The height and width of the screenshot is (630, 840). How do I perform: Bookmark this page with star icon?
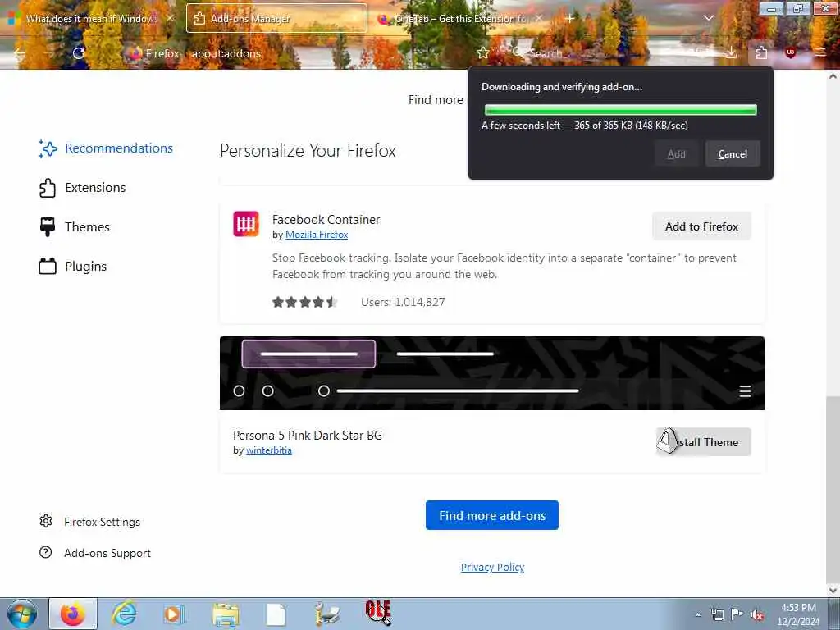pos(482,53)
